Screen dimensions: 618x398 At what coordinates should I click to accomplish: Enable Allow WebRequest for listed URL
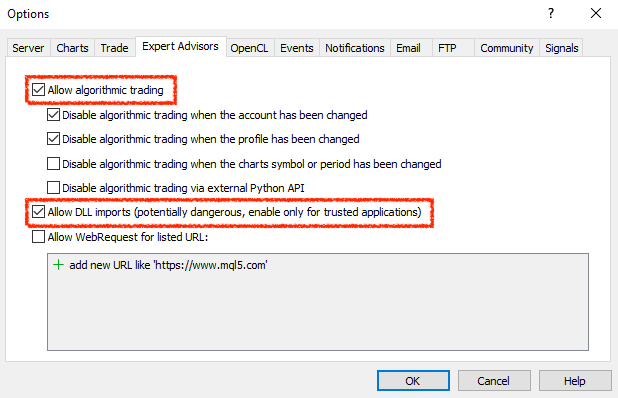click(38, 237)
